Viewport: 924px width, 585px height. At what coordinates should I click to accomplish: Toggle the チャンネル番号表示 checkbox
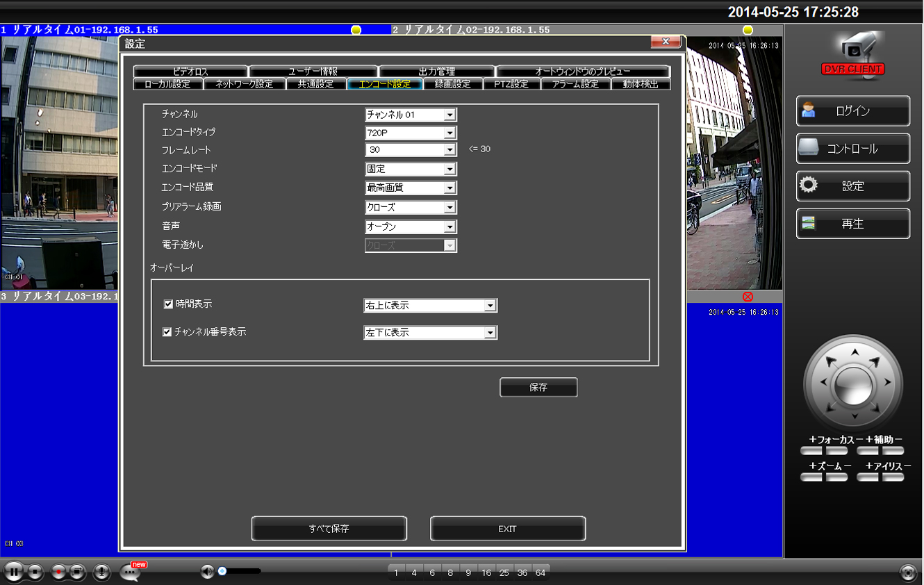[167, 332]
